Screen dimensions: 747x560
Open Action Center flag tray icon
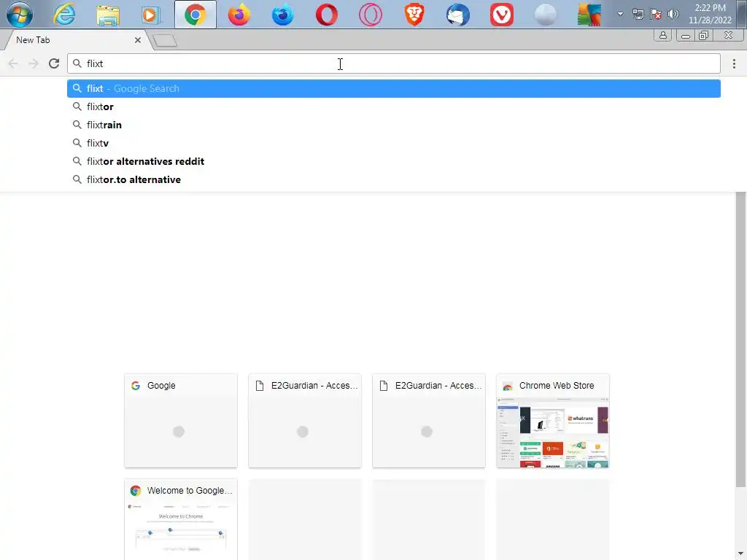(x=656, y=15)
